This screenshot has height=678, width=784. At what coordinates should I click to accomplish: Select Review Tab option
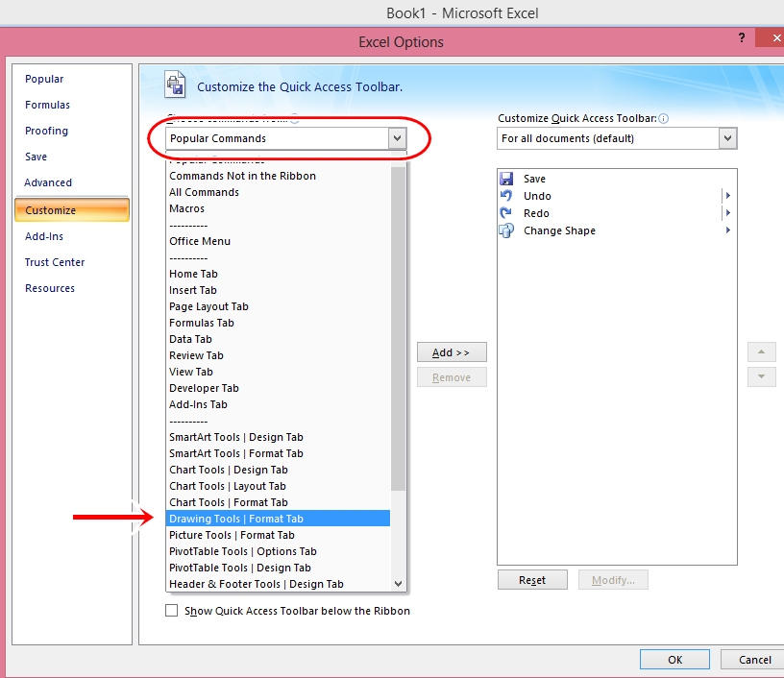point(278,355)
